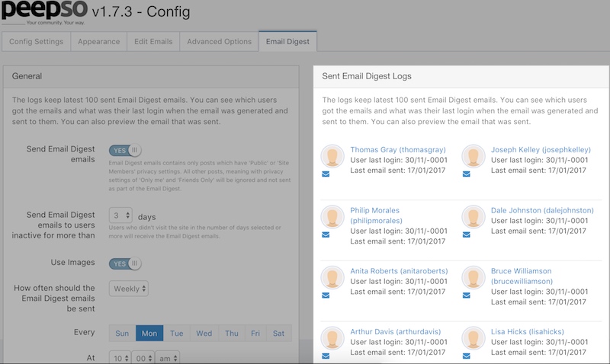
Task: Open the minutes dropdown showing 00
Action: pyautogui.click(x=143, y=358)
